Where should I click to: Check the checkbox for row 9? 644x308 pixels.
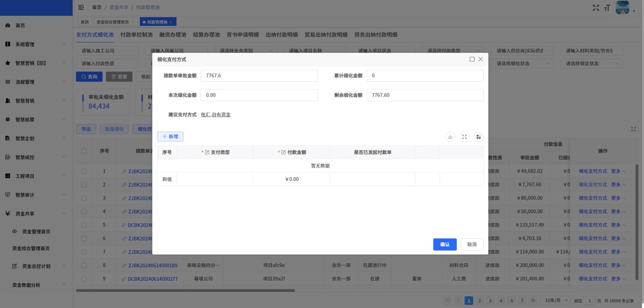click(x=84, y=279)
